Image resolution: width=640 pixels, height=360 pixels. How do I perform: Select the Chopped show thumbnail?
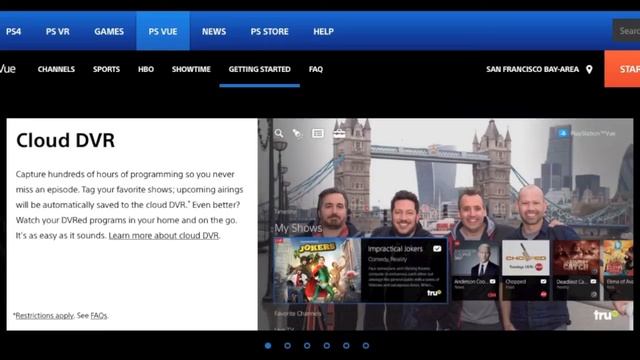pos(526,258)
